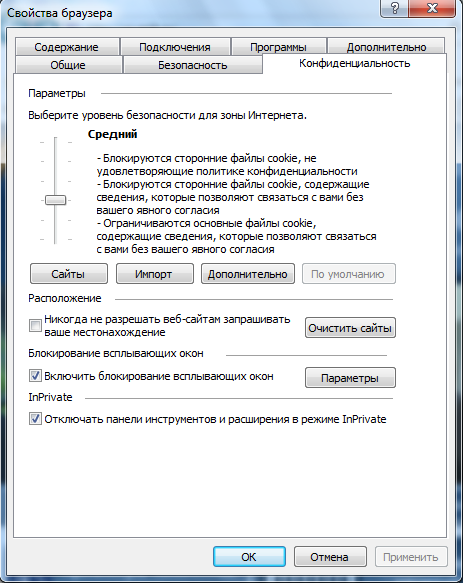
Task: Open the Дополнительно tab at the top
Action: point(386,47)
